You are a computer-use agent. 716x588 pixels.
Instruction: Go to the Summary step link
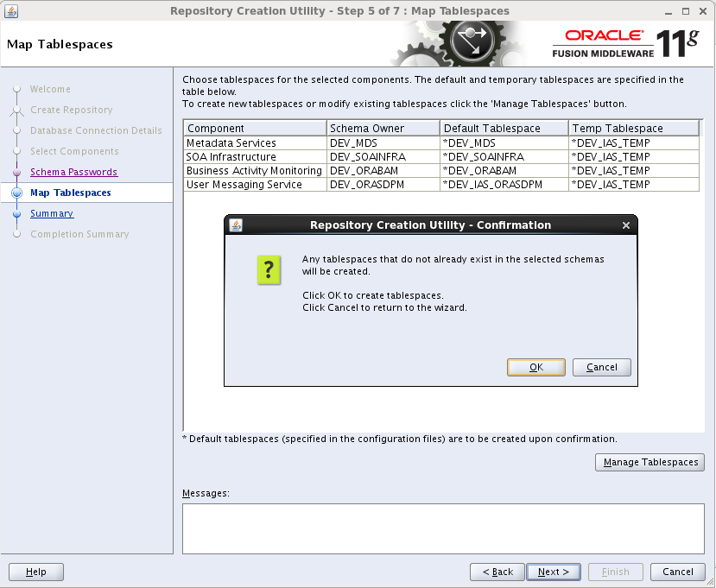tap(52, 213)
